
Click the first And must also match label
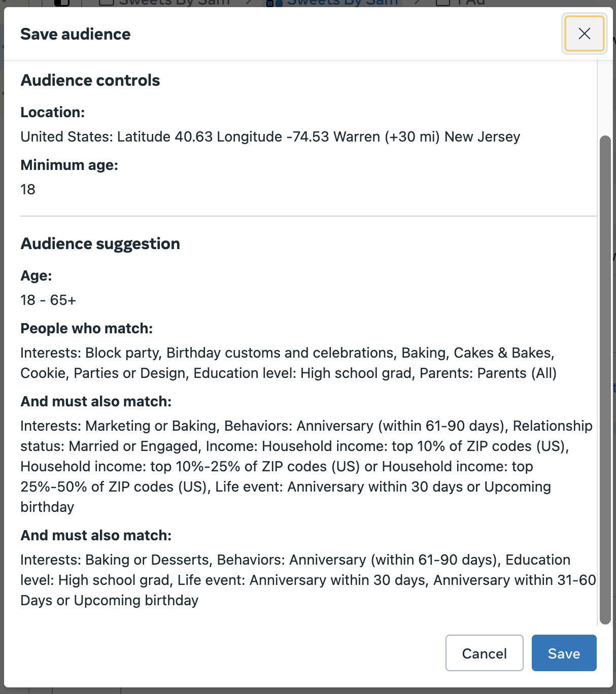pos(96,401)
